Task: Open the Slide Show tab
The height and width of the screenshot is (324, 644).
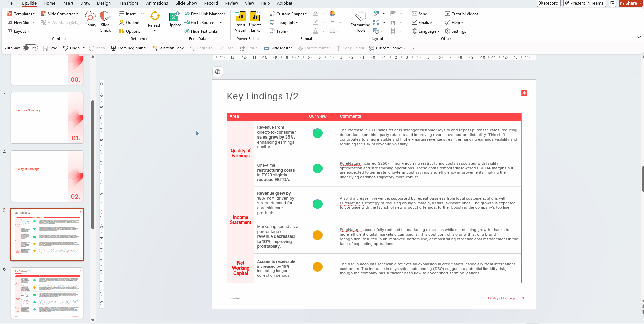Action: pos(186,3)
